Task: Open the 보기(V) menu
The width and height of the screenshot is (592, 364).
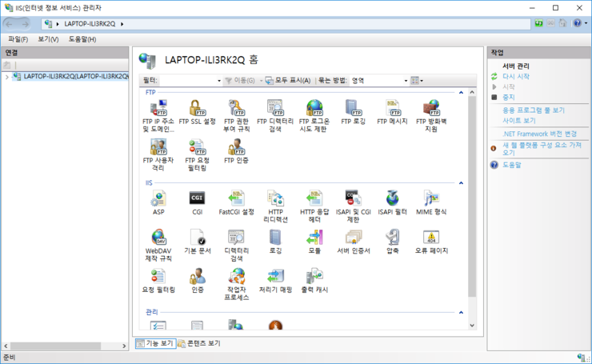Action: tap(48, 39)
